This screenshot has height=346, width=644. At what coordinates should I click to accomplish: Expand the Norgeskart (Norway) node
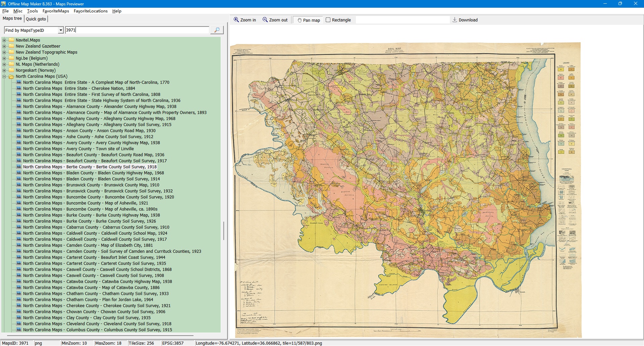(x=4, y=70)
